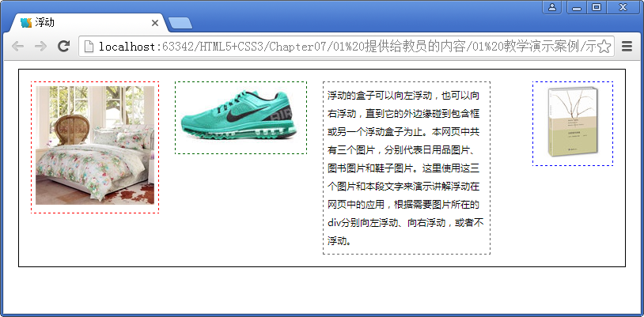Image resolution: width=644 pixels, height=317 pixels.
Task: Click the text line 右浮动，直到它的外边缘碰到包含框
Action: click(403, 114)
